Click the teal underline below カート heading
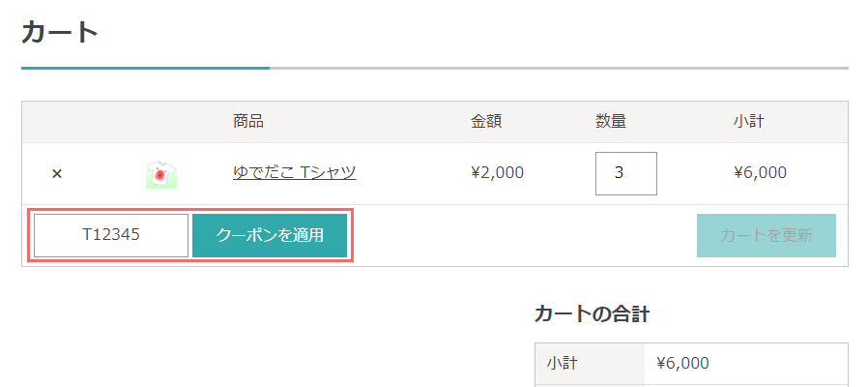The height and width of the screenshot is (387, 868). (146, 68)
